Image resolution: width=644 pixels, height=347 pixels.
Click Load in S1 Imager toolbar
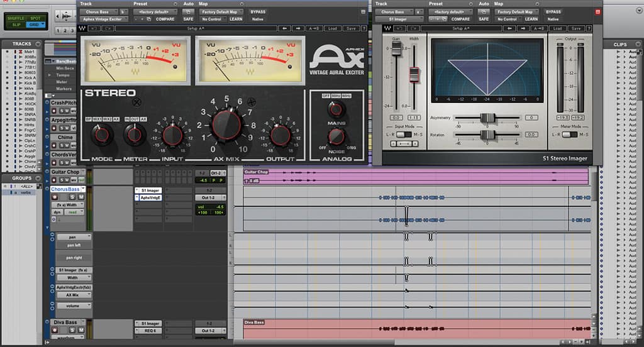click(557, 28)
